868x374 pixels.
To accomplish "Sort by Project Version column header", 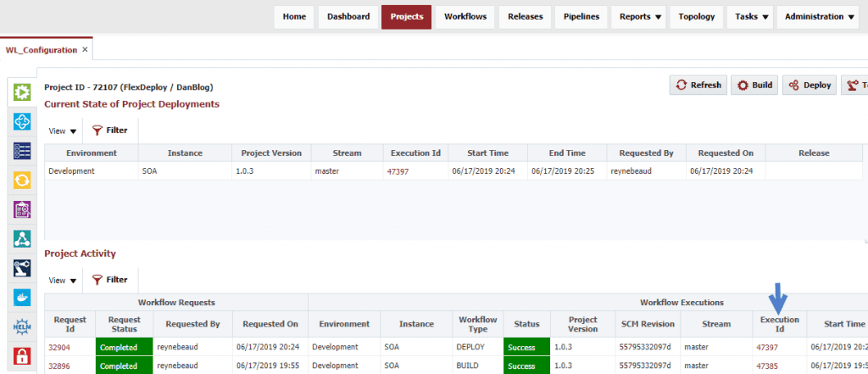I will coord(270,154).
